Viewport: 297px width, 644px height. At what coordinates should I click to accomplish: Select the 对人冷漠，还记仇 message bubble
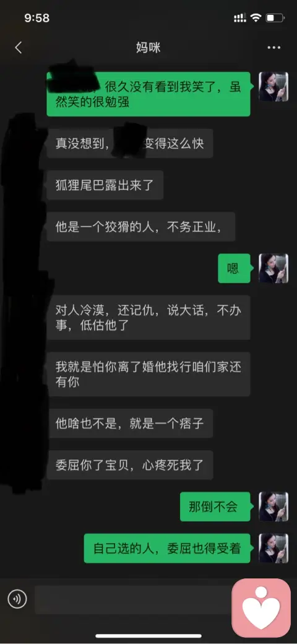pos(148,318)
